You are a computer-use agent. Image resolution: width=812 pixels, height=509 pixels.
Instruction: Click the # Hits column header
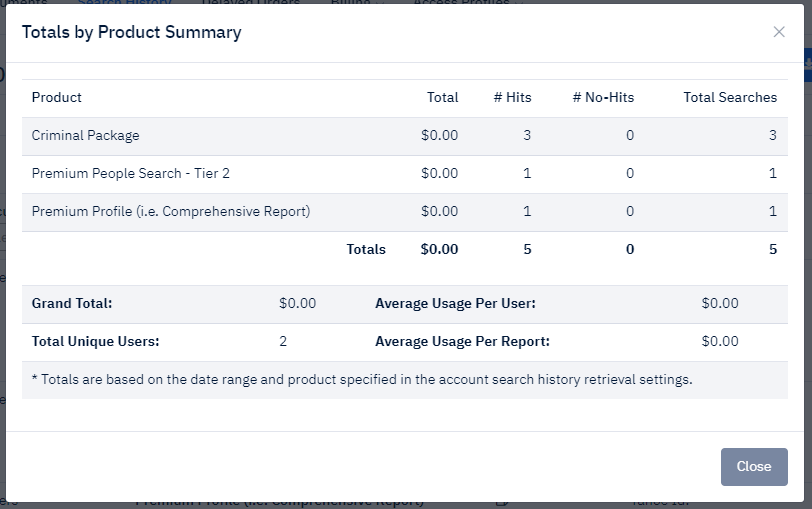512,97
